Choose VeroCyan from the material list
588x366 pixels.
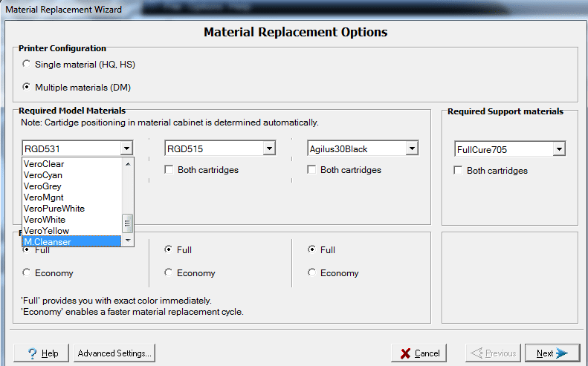point(72,175)
